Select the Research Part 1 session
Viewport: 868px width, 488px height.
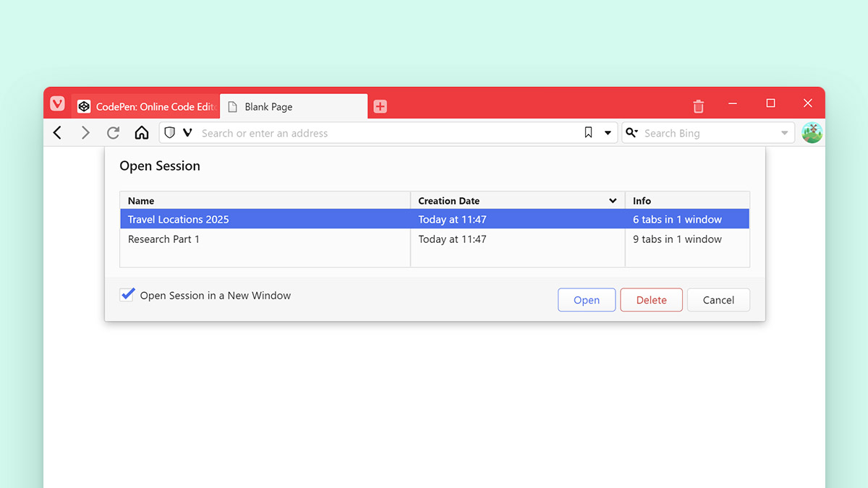pos(435,239)
